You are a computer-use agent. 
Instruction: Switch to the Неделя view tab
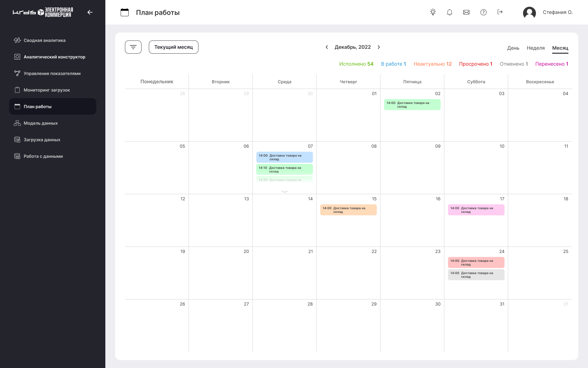pyautogui.click(x=536, y=48)
